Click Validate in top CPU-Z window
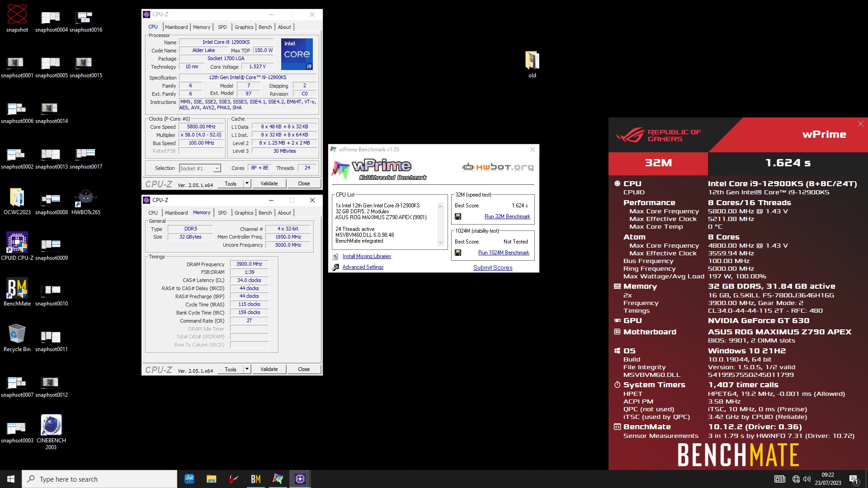The width and height of the screenshot is (868, 488). 269,183
